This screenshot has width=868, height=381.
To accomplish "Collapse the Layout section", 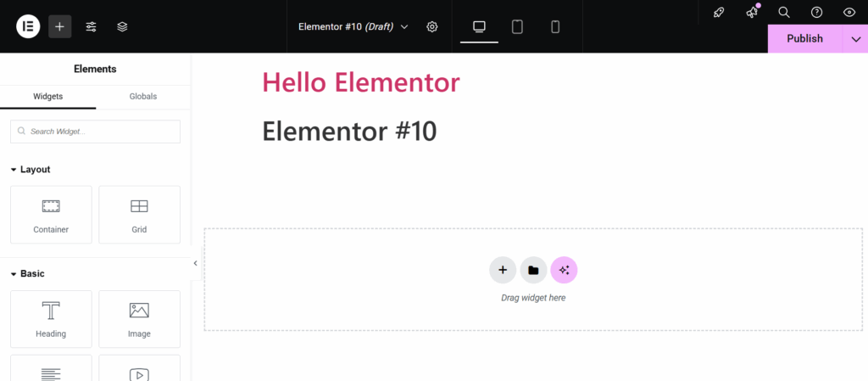I will pyautogui.click(x=14, y=170).
